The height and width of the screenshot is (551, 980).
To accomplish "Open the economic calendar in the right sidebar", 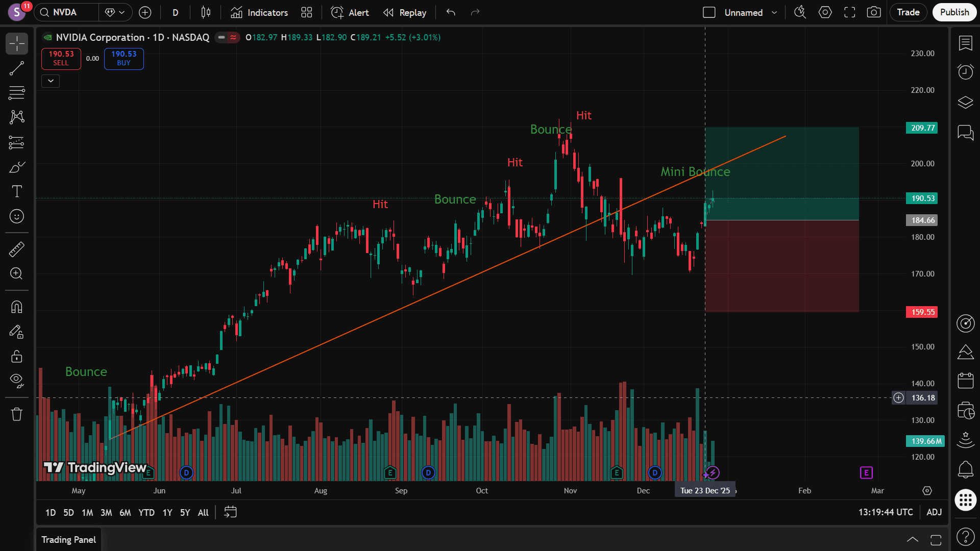I will click(965, 380).
